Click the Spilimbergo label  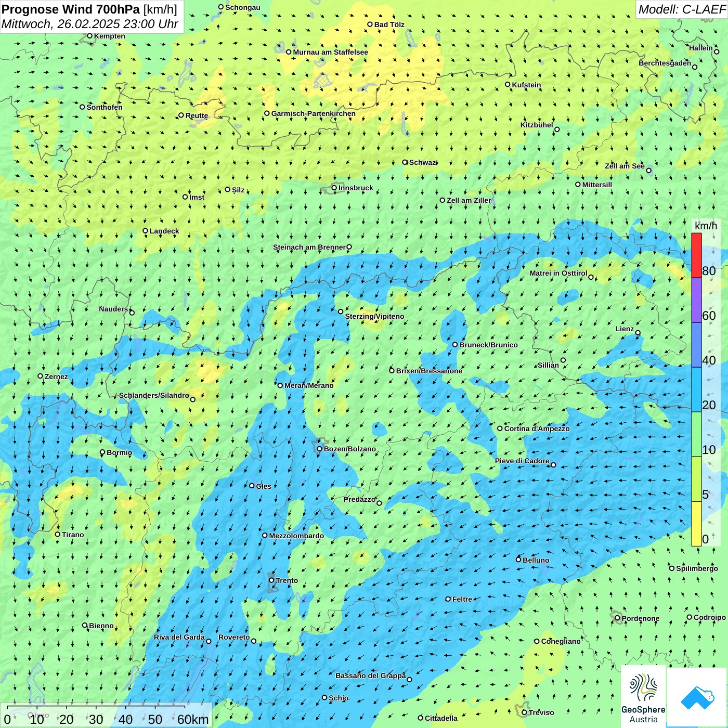(x=697, y=568)
